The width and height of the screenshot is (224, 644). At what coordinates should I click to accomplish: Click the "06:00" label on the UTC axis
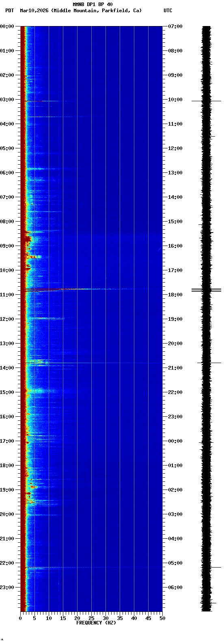(x=175, y=587)
